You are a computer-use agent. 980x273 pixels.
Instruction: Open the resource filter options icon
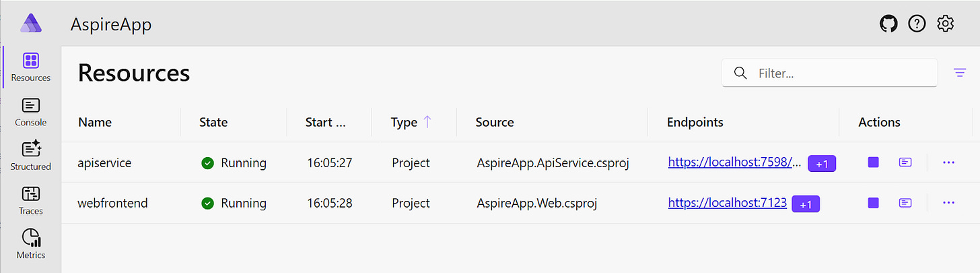pyautogui.click(x=960, y=73)
